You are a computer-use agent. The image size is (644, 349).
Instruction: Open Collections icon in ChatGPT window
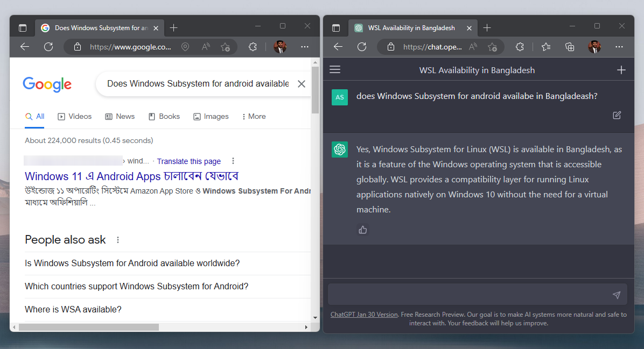point(570,47)
